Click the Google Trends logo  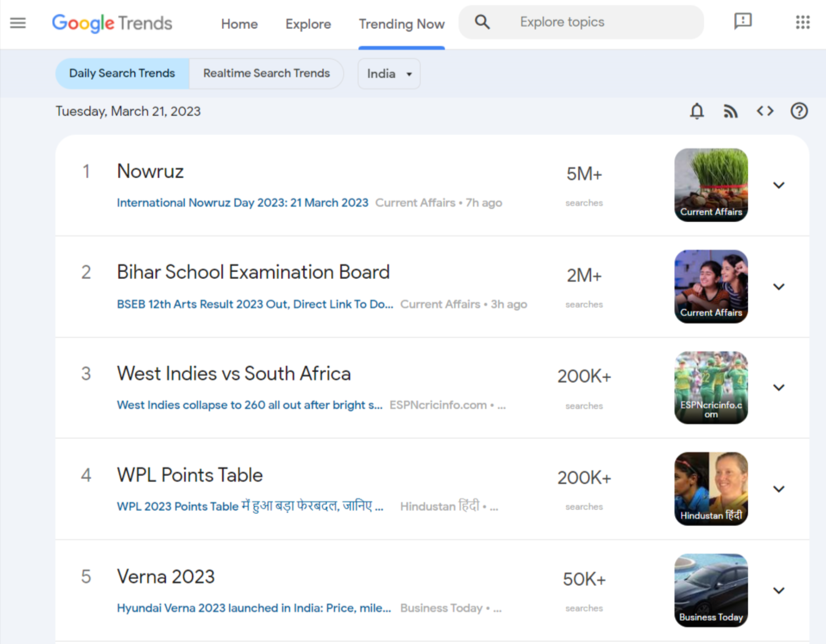click(112, 23)
